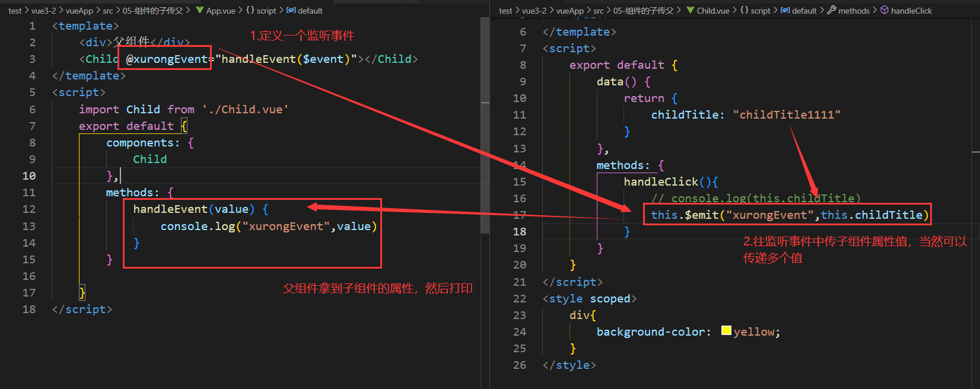Open 'src' breadcrumb in the left editor
Viewport: 980px width, 389px height.
[108, 11]
